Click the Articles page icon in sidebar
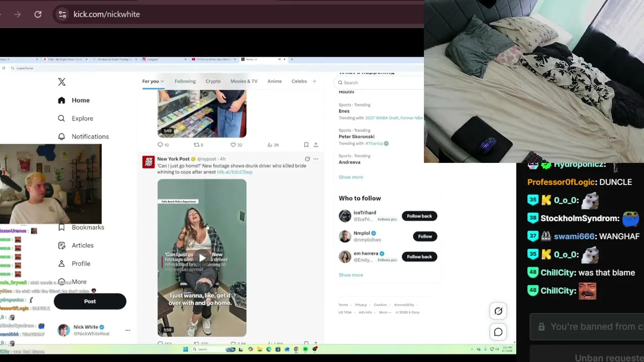 [61, 245]
